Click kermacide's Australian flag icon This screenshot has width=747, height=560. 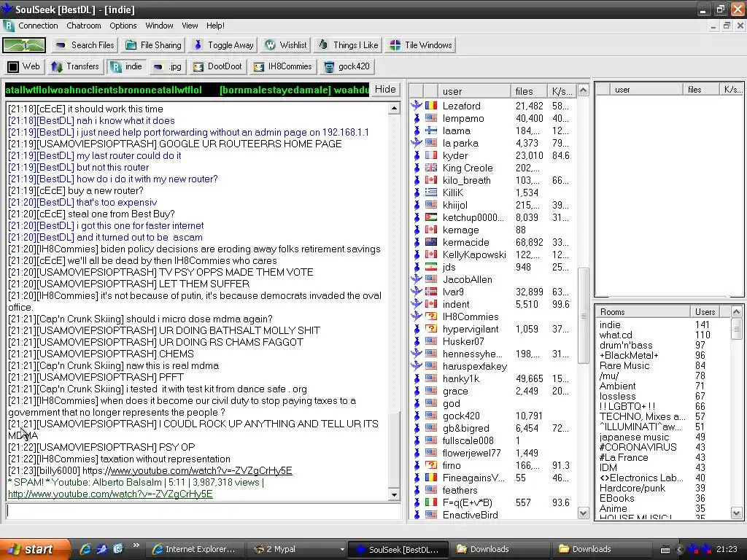[x=431, y=242]
